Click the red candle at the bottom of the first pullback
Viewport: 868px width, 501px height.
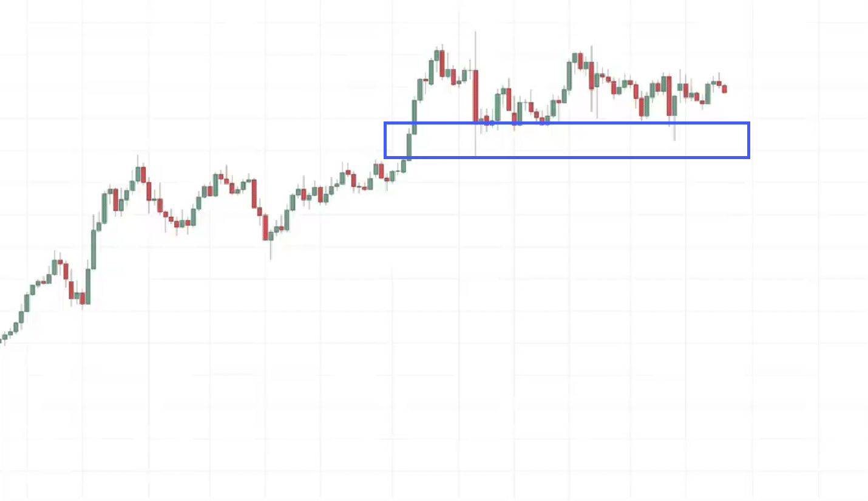click(x=82, y=298)
